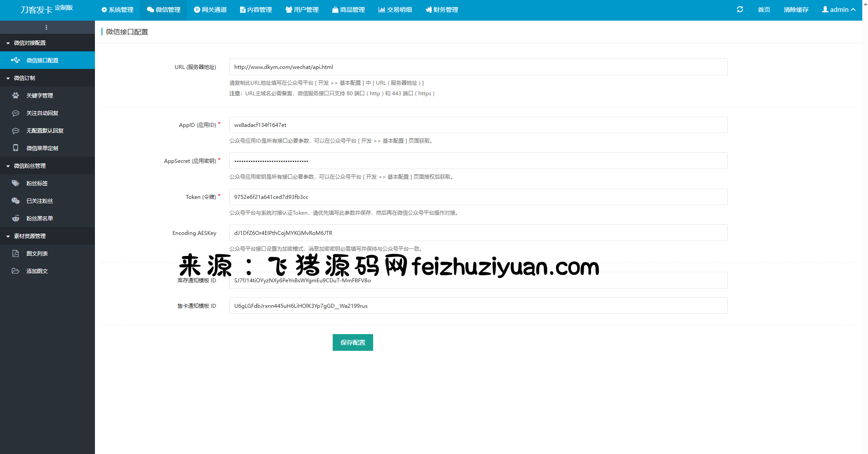Click the refresh icon in top bar
The height and width of the screenshot is (454, 868).
[x=740, y=10]
